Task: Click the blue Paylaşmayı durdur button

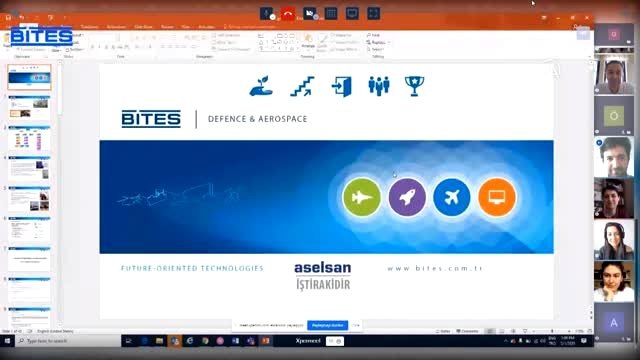Action: pos(327,325)
